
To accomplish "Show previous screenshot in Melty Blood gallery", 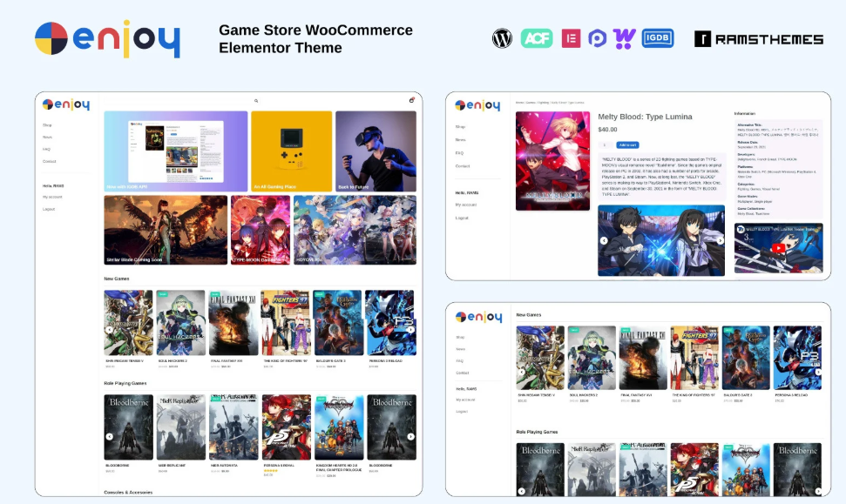I will point(604,241).
